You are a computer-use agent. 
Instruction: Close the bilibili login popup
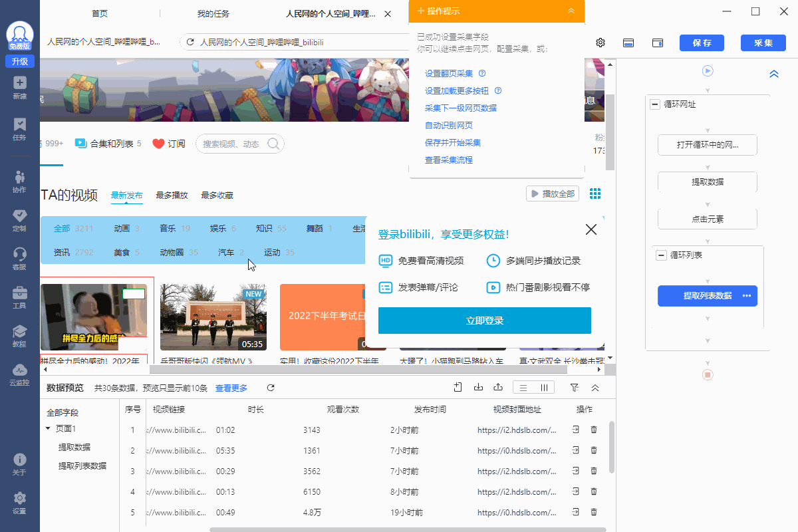(x=591, y=229)
